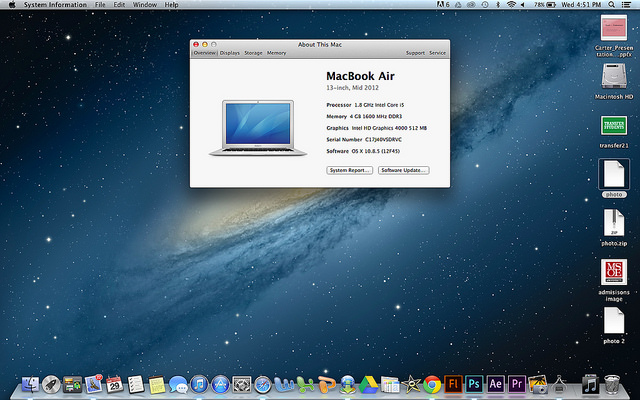Image resolution: width=640 pixels, height=400 pixels.
Task: Click the MacBook Air laptop image
Action: coord(258,128)
